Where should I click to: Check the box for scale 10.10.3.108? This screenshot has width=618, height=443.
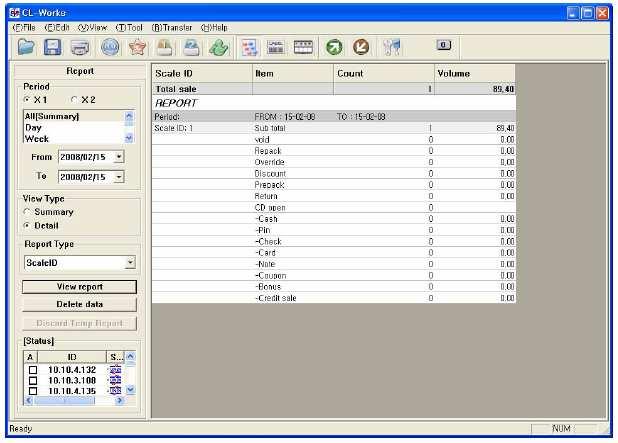pos(33,381)
